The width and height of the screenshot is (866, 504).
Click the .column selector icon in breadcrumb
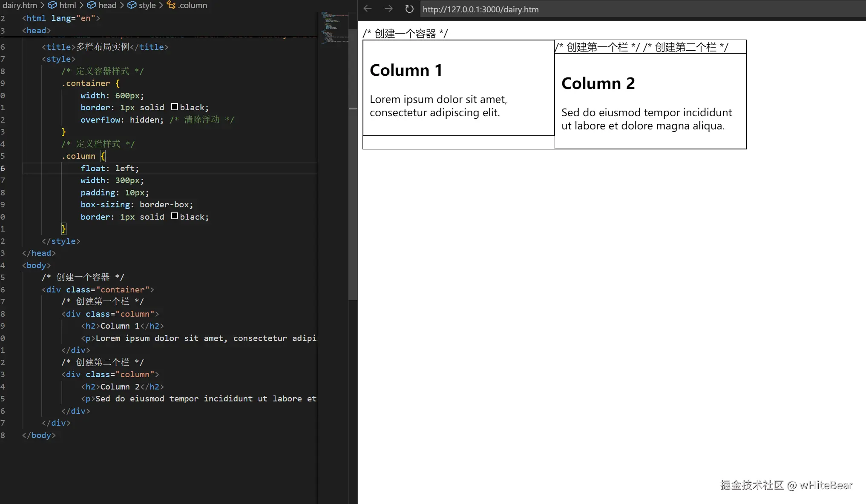[171, 5]
